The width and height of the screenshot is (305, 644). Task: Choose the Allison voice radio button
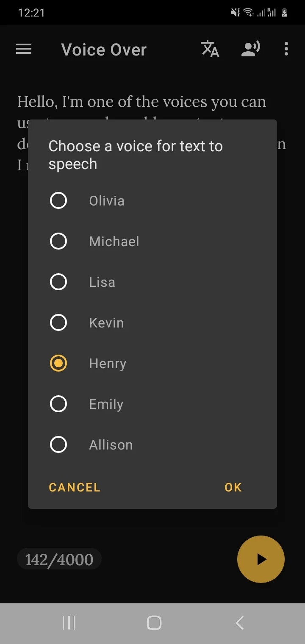[58, 444]
